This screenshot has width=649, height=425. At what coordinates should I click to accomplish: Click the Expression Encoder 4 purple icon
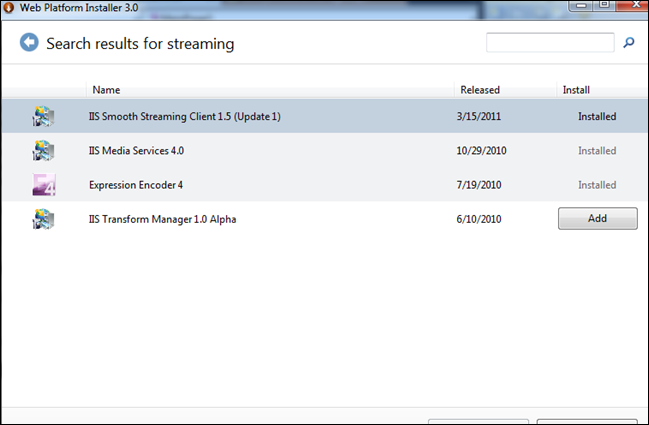coord(44,185)
